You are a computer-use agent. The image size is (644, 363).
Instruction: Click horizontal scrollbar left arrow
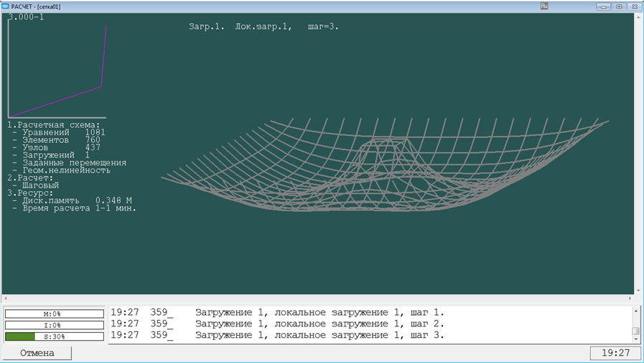tap(5, 298)
